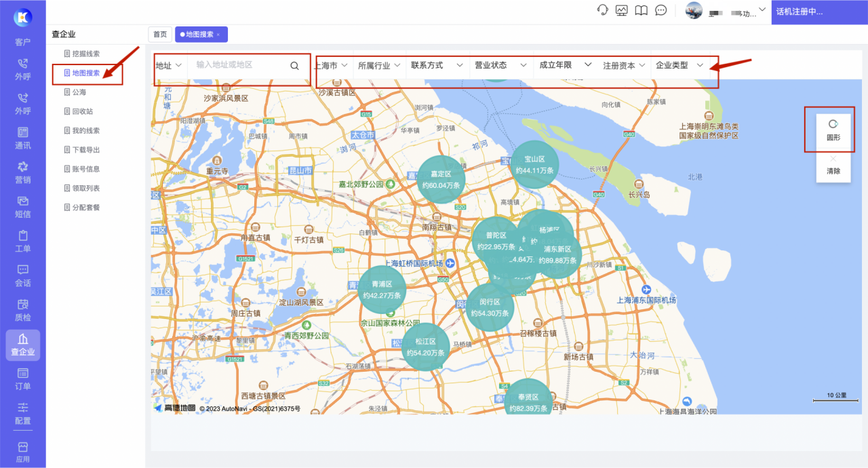Open 回收站 in the side menu

coord(79,111)
